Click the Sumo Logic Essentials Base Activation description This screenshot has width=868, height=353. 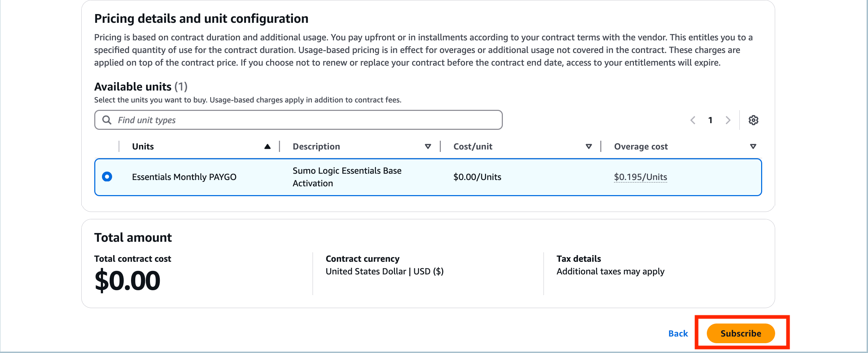point(347,177)
